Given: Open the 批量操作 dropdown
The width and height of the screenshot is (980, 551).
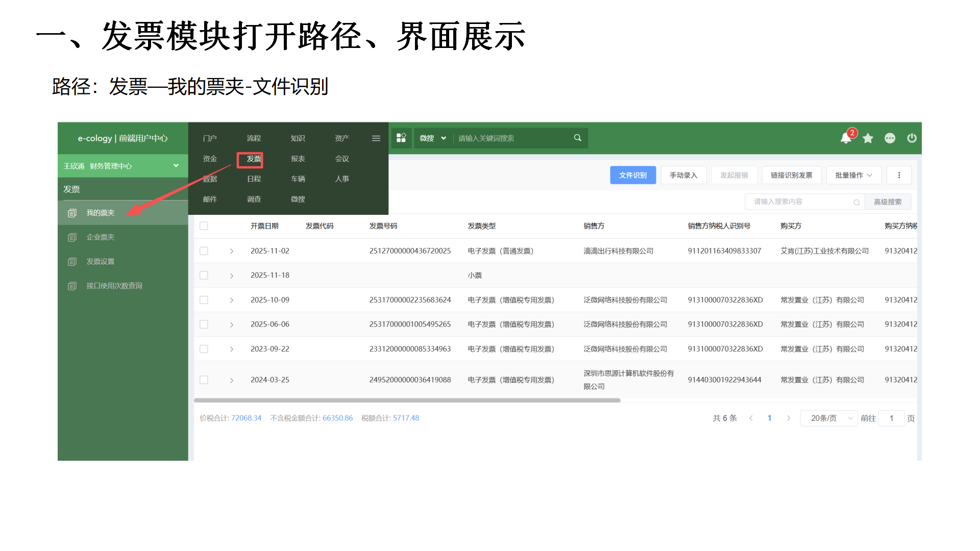Looking at the screenshot, I should (x=853, y=175).
